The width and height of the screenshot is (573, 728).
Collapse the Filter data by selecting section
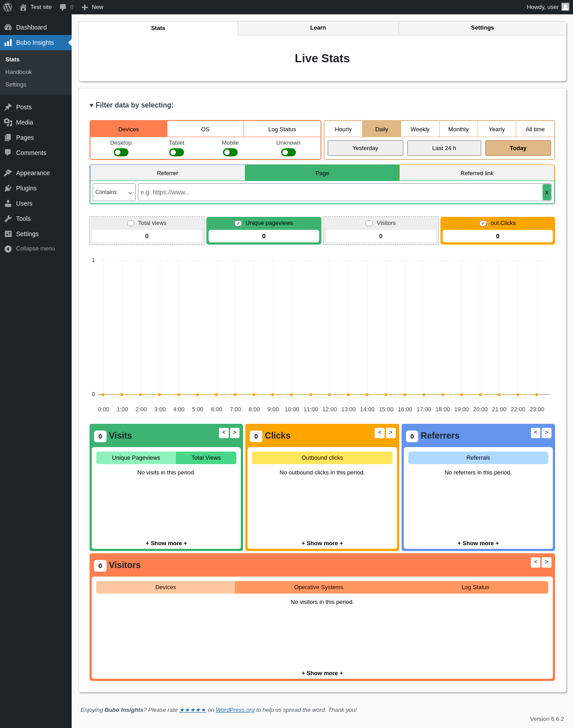132,105
